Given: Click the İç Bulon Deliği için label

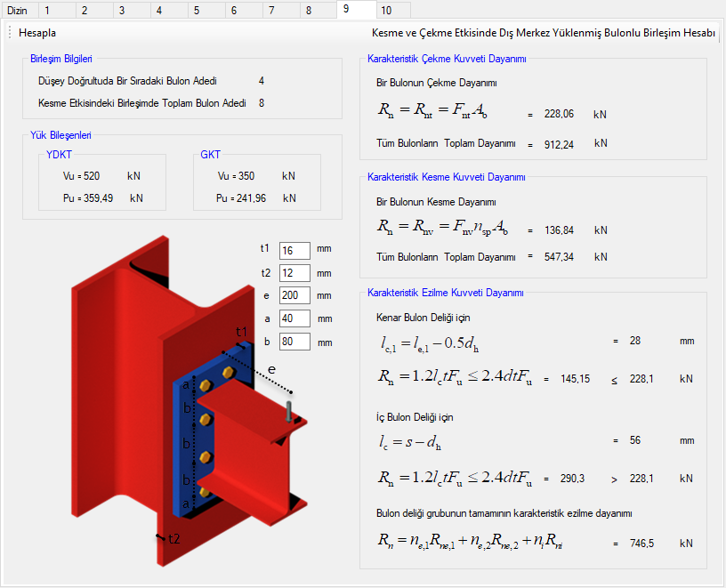Looking at the screenshot, I should [415, 417].
